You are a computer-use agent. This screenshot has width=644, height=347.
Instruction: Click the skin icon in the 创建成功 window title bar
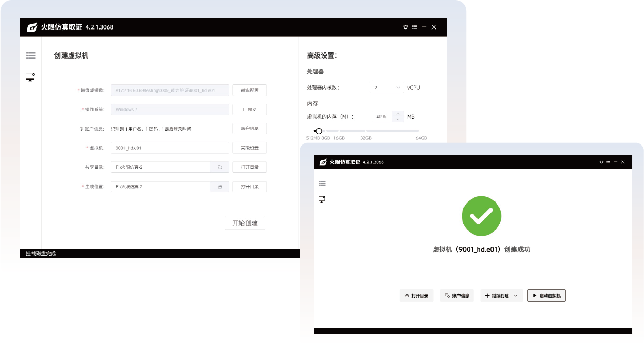(x=601, y=162)
